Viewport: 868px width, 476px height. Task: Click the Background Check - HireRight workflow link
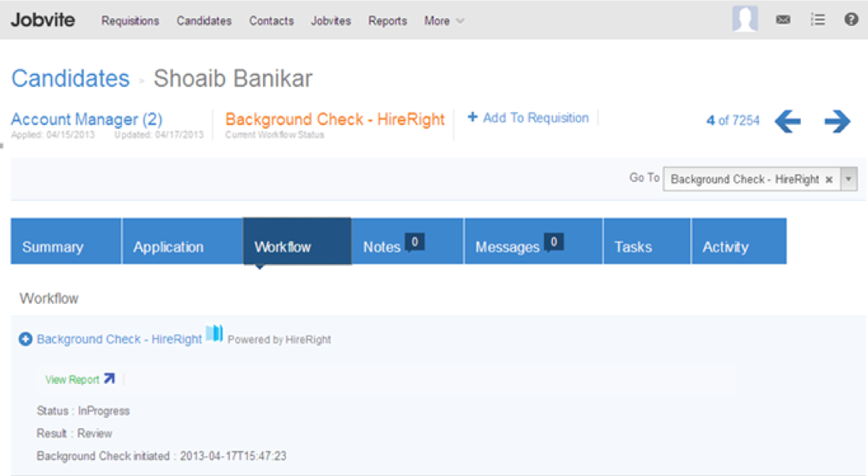coord(119,339)
